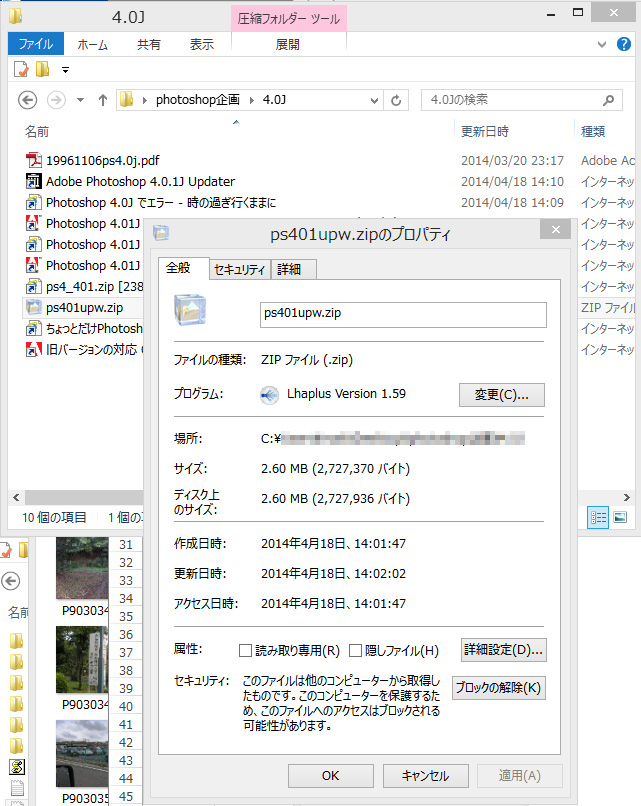Click the properties quick access icon
This screenshot has width=641, height=806.
pyautogui.click(x=21, y=69)
